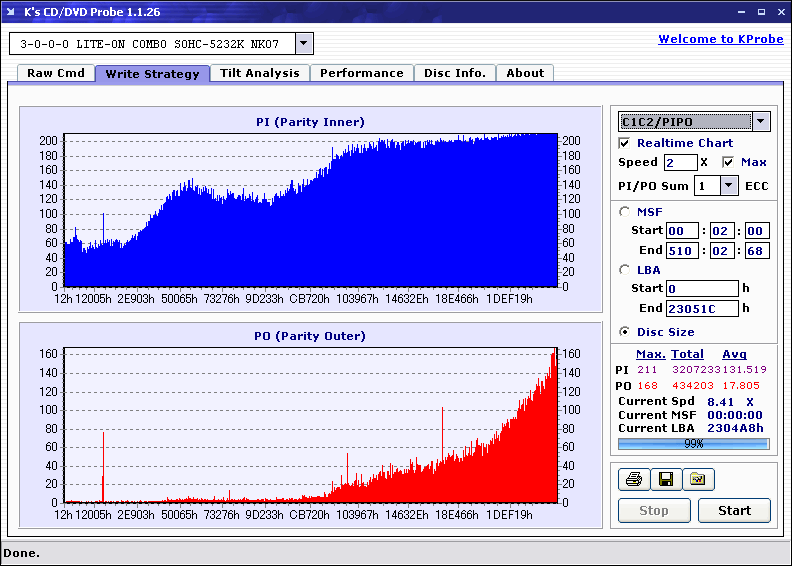This screenshot has height=566, width=792.
Task: Click PO max value 168
Action: tap(647, 385)
